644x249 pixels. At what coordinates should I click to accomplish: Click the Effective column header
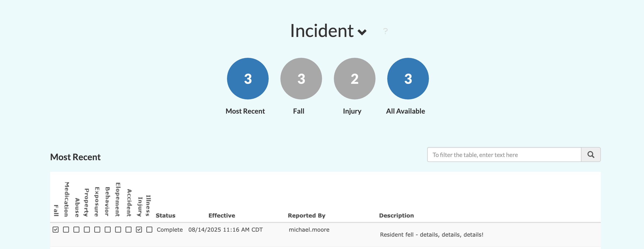pos(222,216)
